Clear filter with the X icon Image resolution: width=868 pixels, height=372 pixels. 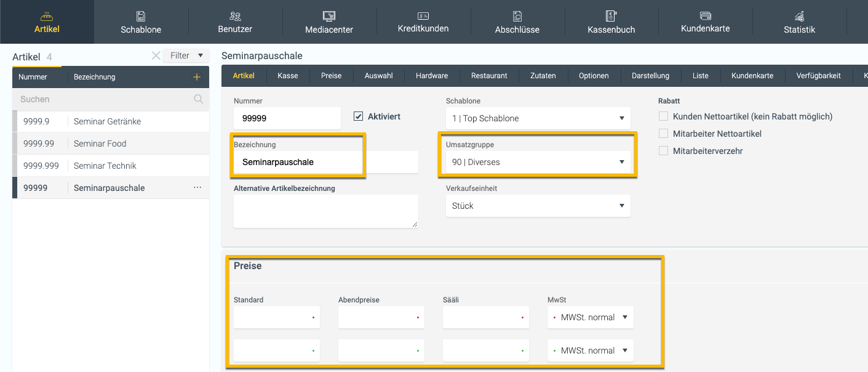pyautogui.click(x=156, y=55)
